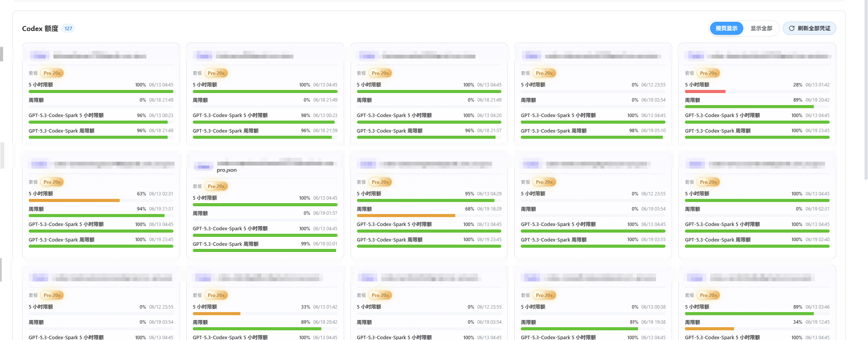Screen dimensions: 868x340
Task: Click the 95% usage value
Action: [x=470, y=194]
